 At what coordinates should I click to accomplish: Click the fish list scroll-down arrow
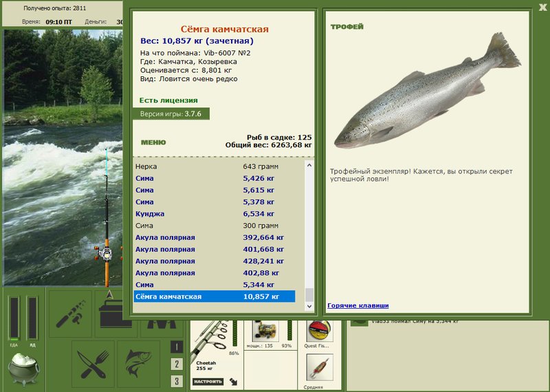pos(309,306)
